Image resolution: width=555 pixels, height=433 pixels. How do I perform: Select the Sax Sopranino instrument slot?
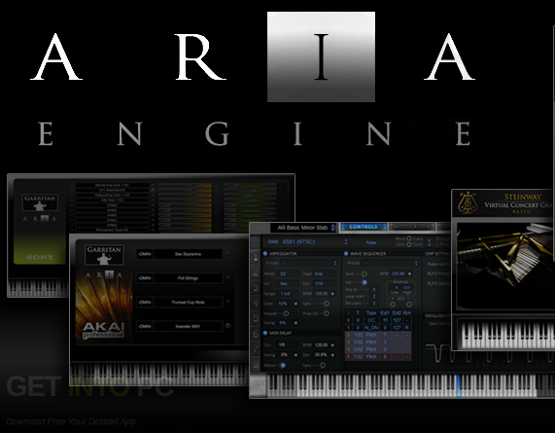188,254
